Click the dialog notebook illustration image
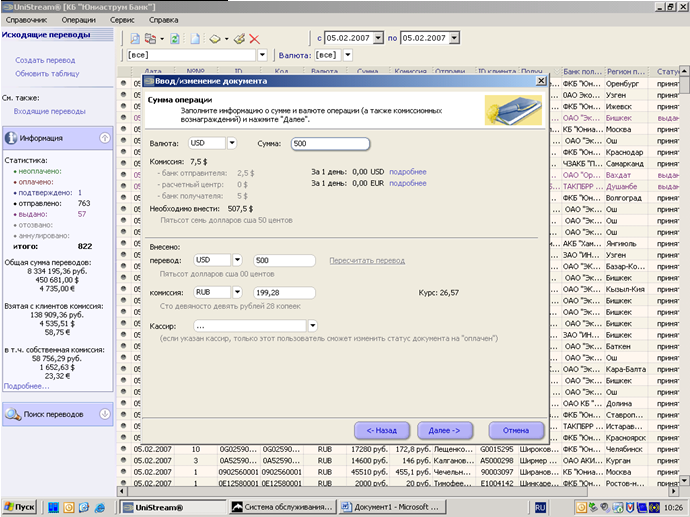Viewport: 690px width, 517px height. coord(513,110)
